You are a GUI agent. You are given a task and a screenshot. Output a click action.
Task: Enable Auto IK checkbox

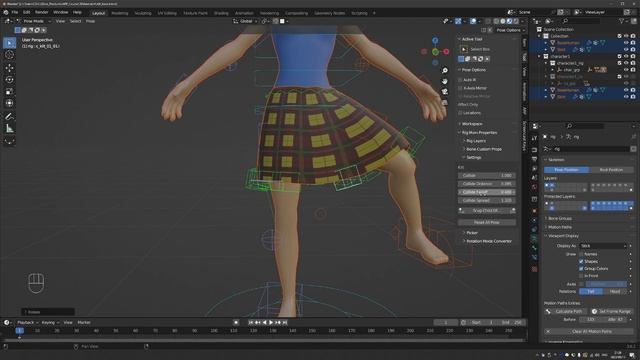click(x=460, y=80)
